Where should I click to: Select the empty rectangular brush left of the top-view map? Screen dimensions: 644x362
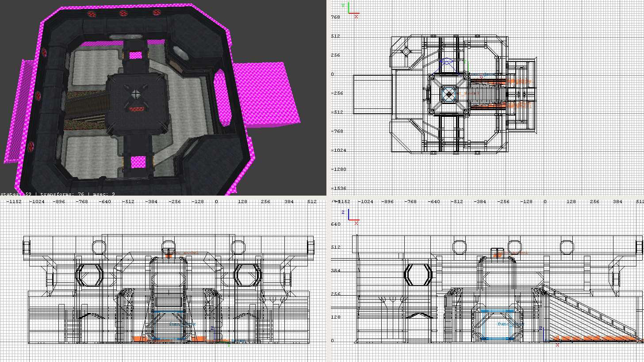(x=372, y=94)
